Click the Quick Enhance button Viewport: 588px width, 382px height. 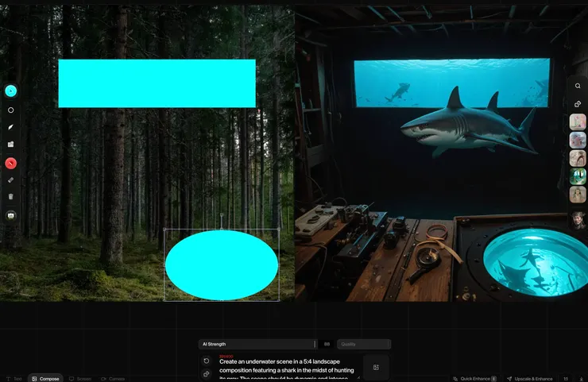coord(474,379)
